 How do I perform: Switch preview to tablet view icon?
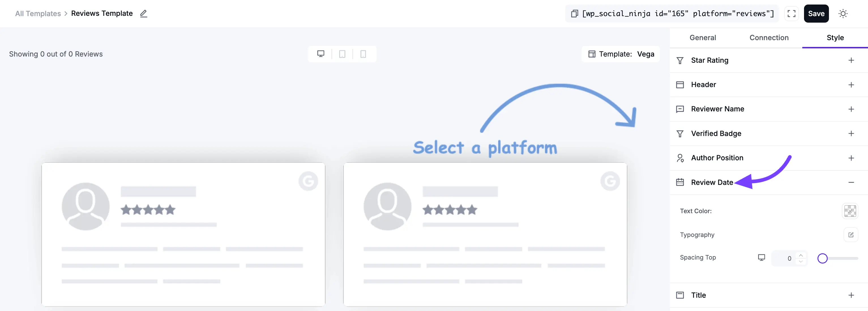pos(342,54)
